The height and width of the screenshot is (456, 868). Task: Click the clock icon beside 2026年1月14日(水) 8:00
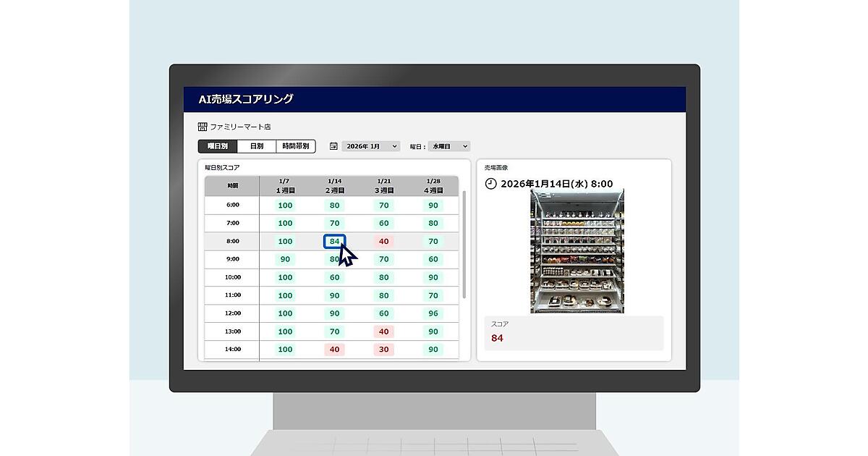click(x=490, y=184)
